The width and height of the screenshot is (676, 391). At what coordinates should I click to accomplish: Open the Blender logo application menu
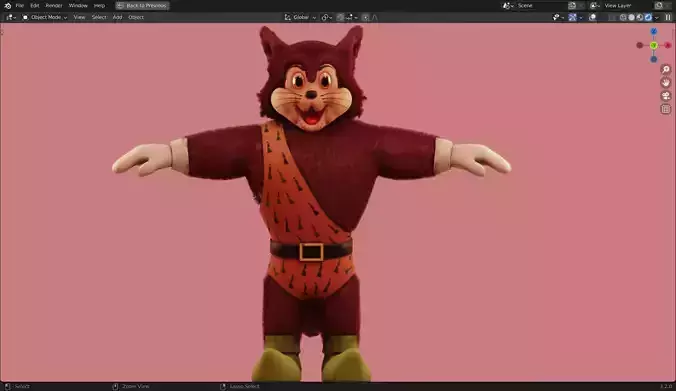pos(7,6)
